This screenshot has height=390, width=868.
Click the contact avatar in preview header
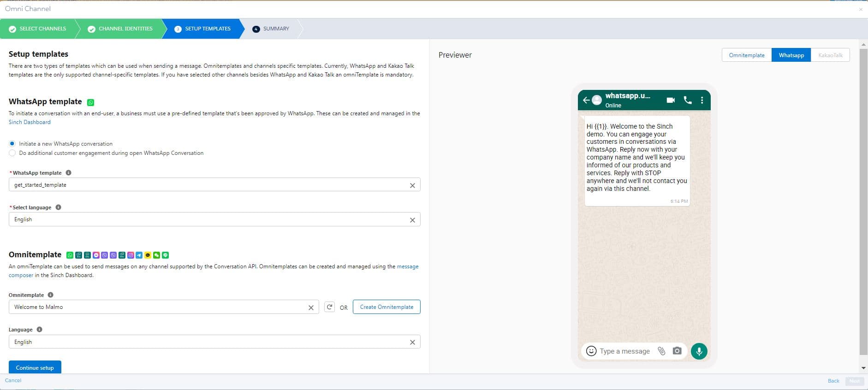597,100
